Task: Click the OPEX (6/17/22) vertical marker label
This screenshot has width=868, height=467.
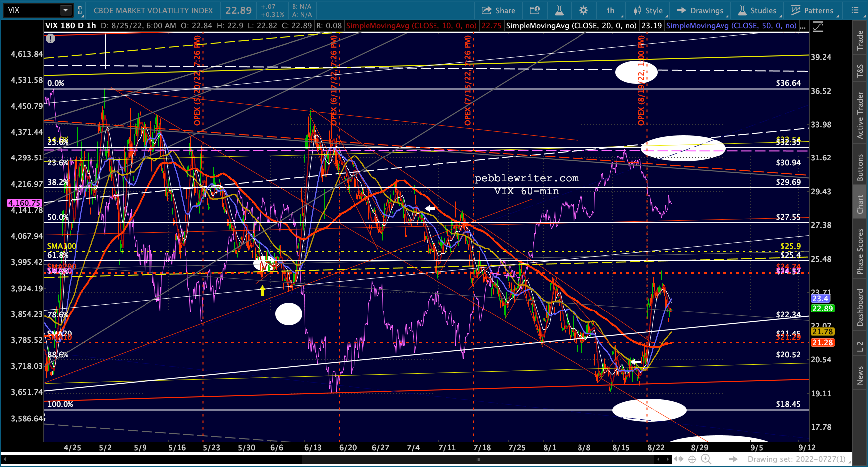Action: click(334, 80)
